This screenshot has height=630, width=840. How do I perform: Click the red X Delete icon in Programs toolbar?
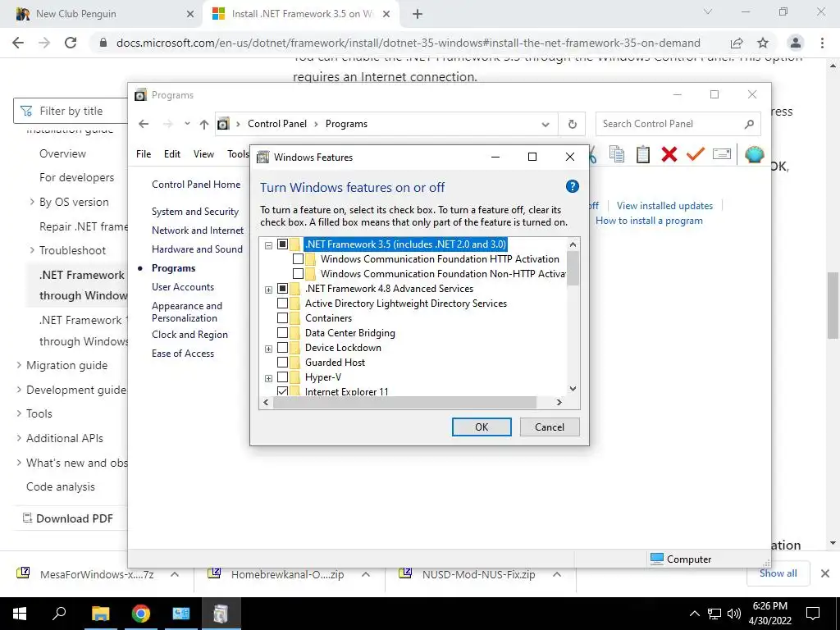pyautogui.click(x=669, y=154)
